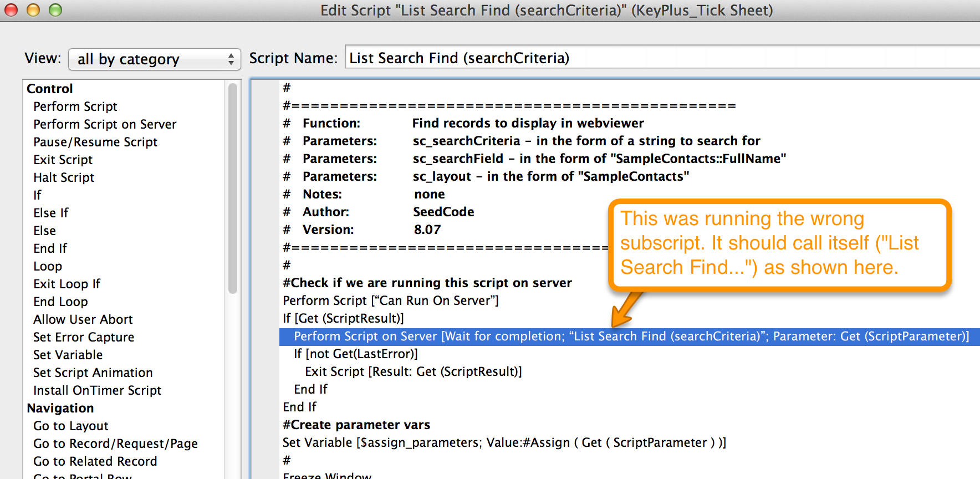Click Set Error Capture step

(x=84, y=337)
